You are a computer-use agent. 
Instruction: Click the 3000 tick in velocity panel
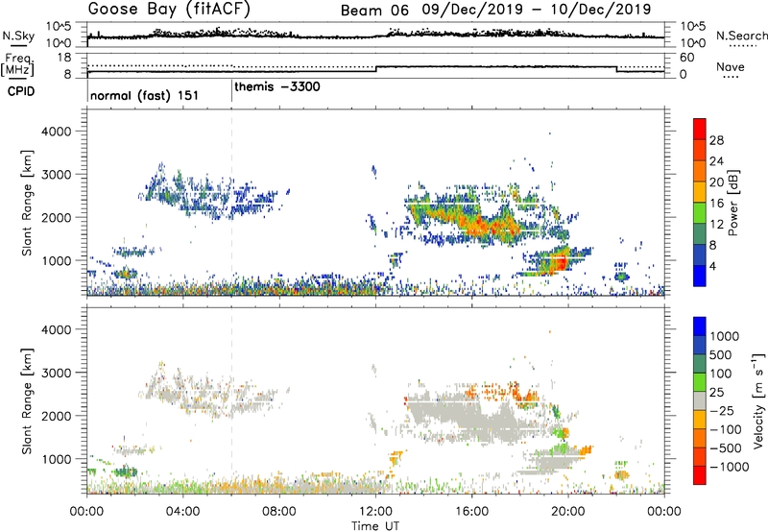tap(57, 373)
